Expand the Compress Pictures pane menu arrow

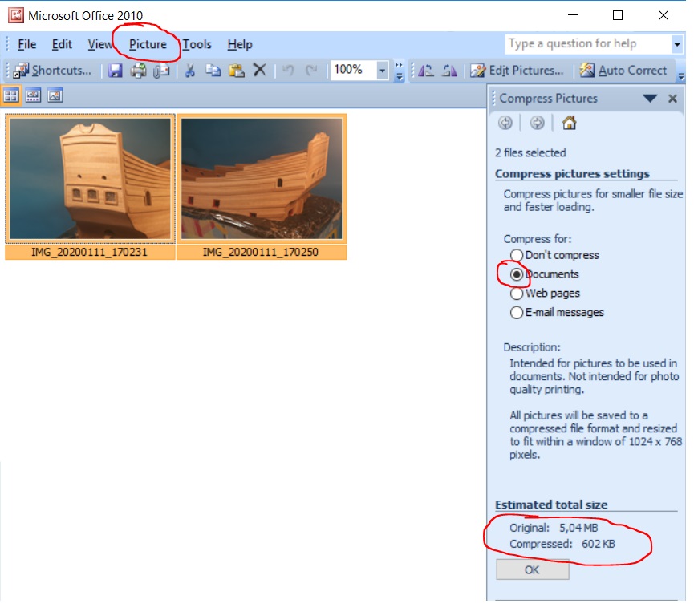(650, 99)
